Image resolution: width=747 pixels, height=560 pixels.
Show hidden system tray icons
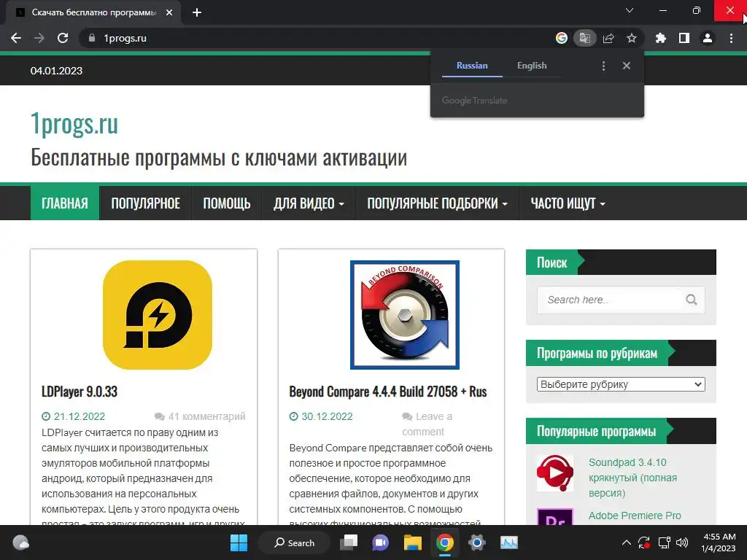pos(627,542)
